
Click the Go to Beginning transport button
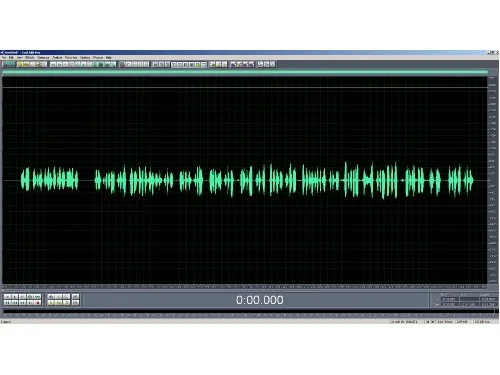point(7,303)
